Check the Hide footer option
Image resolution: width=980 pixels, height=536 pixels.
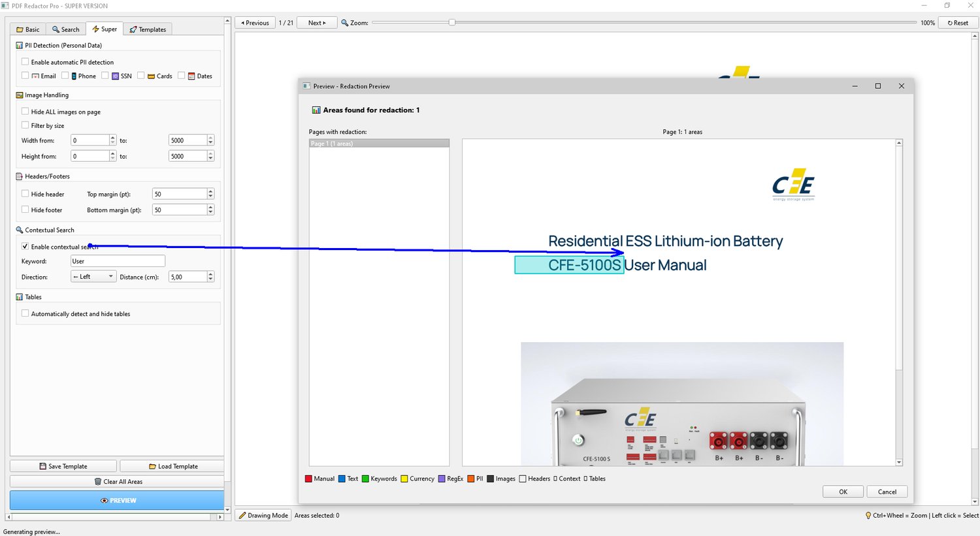25,210
